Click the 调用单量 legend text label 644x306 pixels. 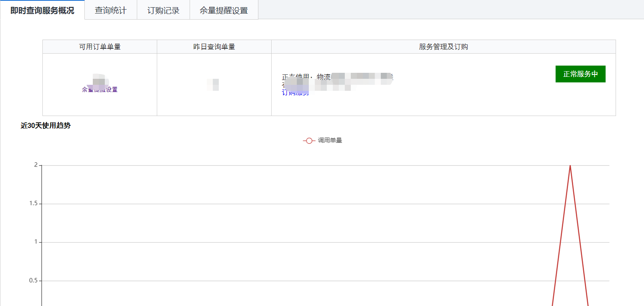coord(330,140)
